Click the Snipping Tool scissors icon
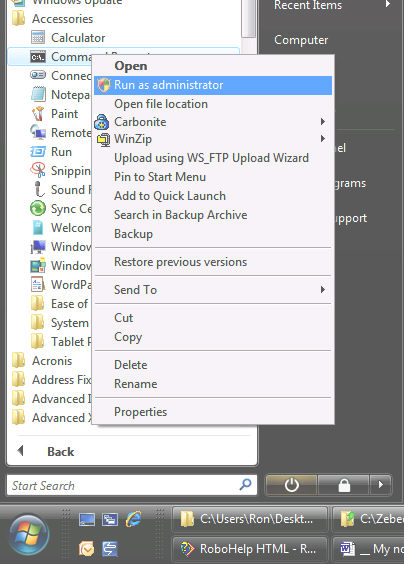Screen dimensions: 404x564 tap(38, 170)
